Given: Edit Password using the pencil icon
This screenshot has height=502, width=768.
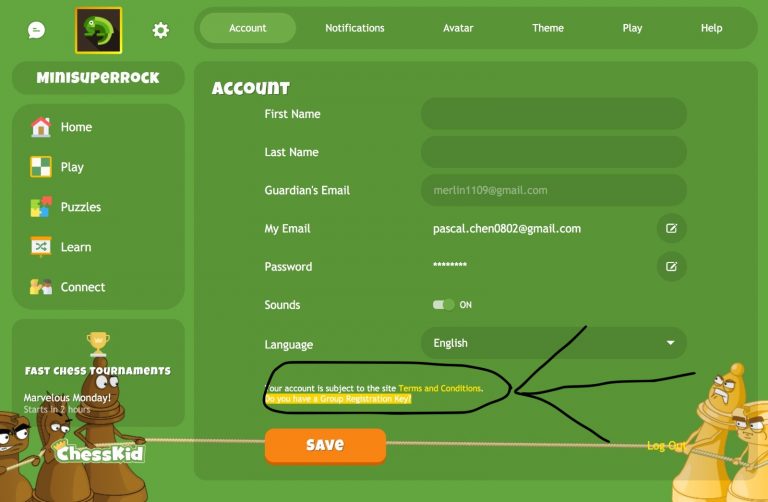Looking at the screenshot, I should pos(671,266).
